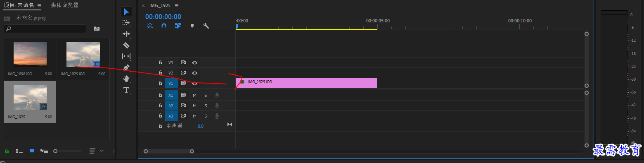Screen dimensions: 644x163
Task: Toggle sync lock on V3
Action: click(184, 62)
